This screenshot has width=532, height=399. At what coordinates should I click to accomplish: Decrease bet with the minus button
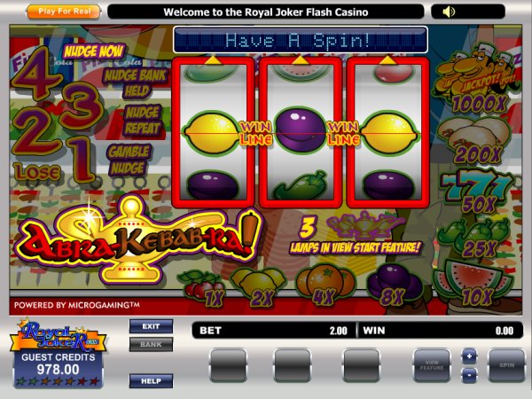click(470, 376)
